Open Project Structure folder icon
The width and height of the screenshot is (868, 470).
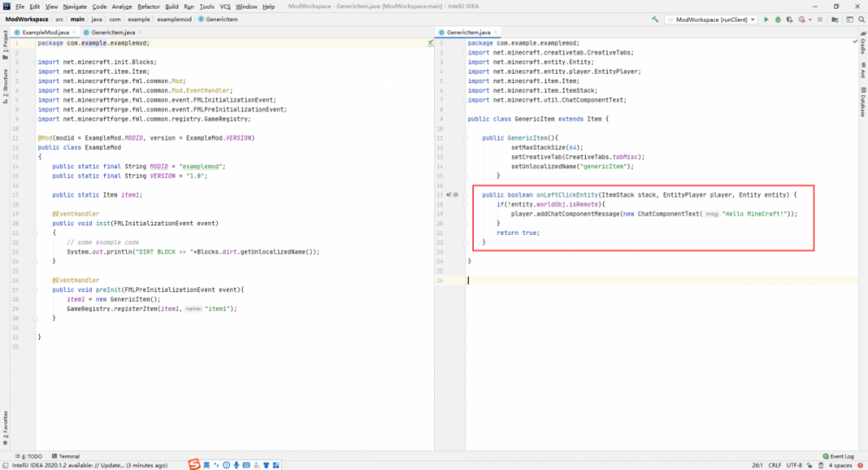pos(835,19)
